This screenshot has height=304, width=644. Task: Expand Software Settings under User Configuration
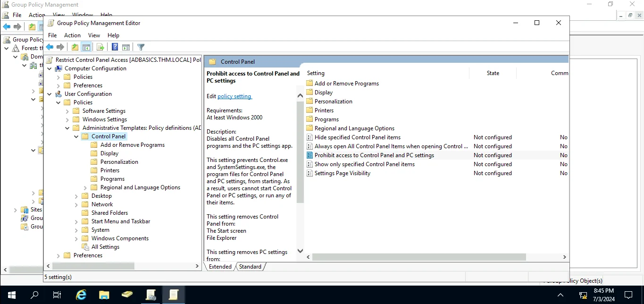pyautogui.click(x=67, y=111)
